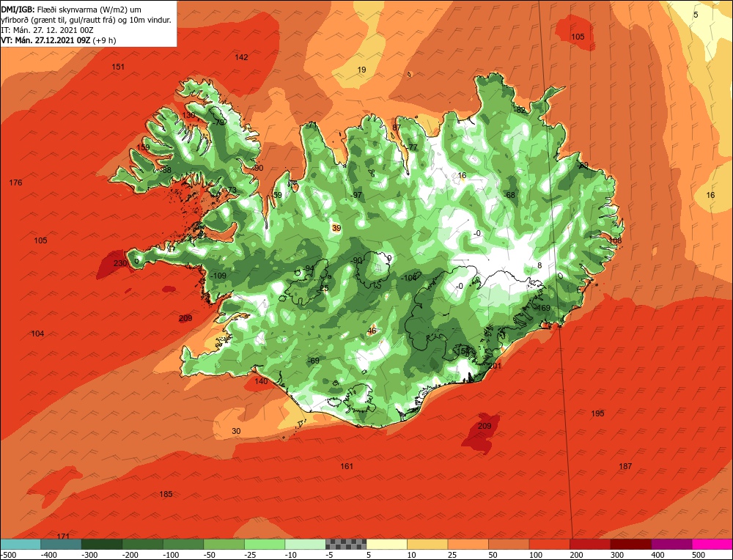Click the map value '-97' in northern Iceland
Viewport: 733px width, 560px height.
[x=357, y=195]
